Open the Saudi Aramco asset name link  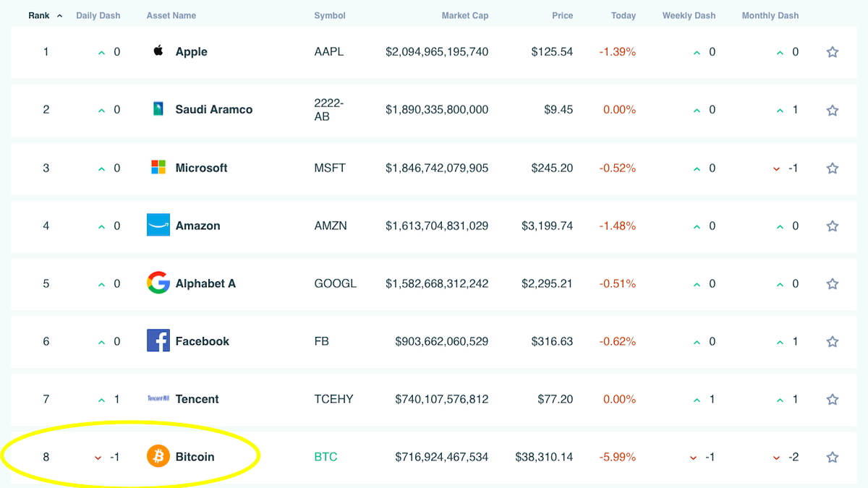pos(214,110)
